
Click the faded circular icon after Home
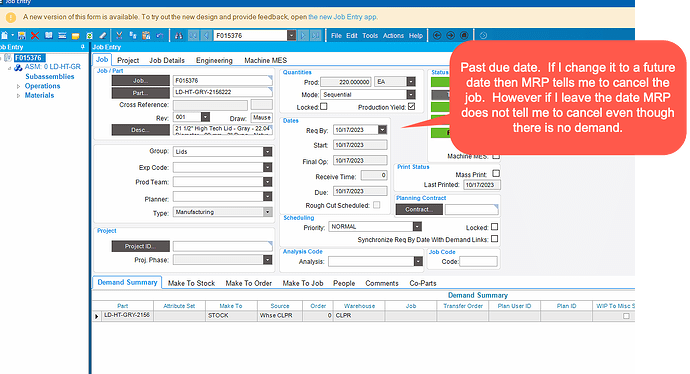[x=483, y=36]
